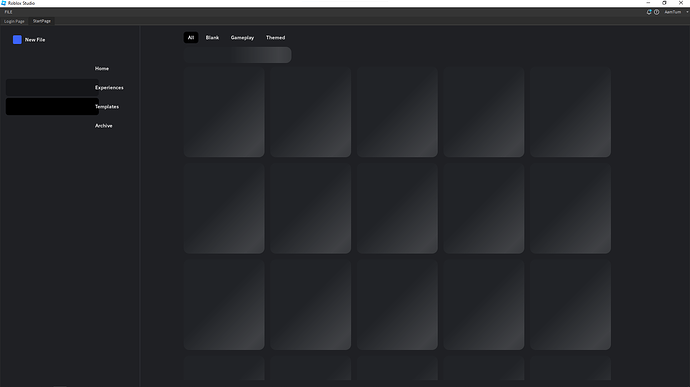Expand the account dropdown arrow next to username
The width and height of the screenshot is (690, 387).
pyautogui.click(x=687, y=12)
